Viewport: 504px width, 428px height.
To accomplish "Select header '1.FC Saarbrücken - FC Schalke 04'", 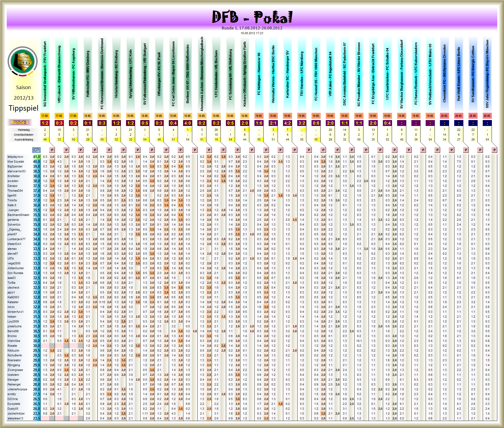I will pos(387,74).
